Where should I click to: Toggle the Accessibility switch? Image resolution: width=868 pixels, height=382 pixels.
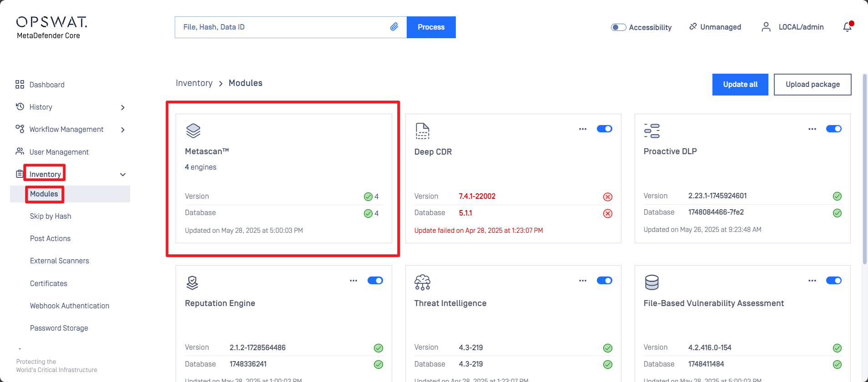click(x=618, y=27)
